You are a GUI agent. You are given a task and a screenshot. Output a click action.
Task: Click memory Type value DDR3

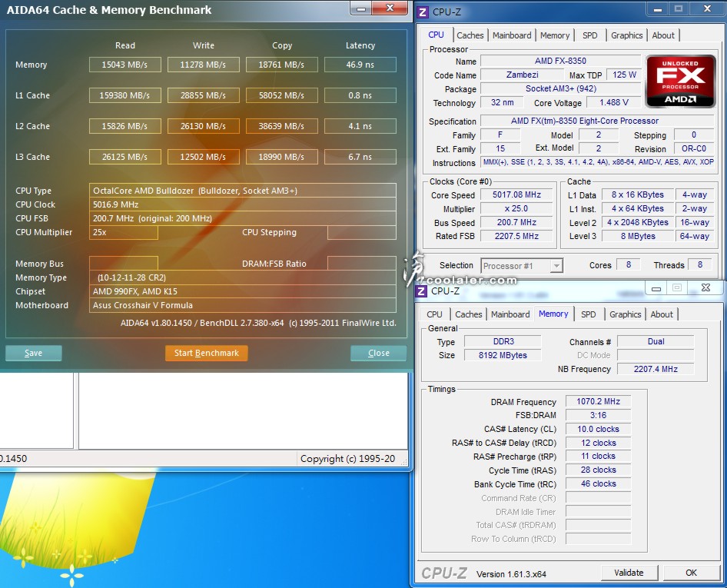[503, 341]
